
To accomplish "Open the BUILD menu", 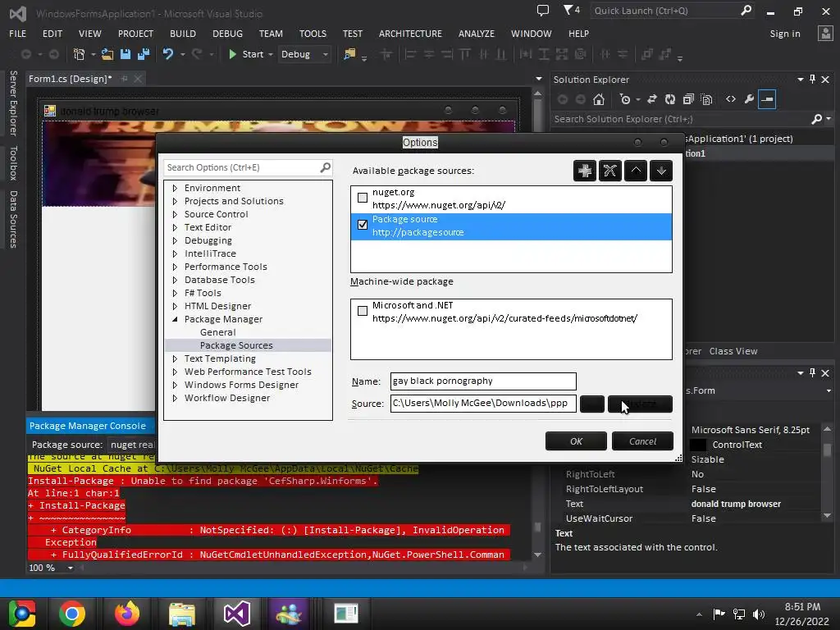I will (x=183, y=33).
